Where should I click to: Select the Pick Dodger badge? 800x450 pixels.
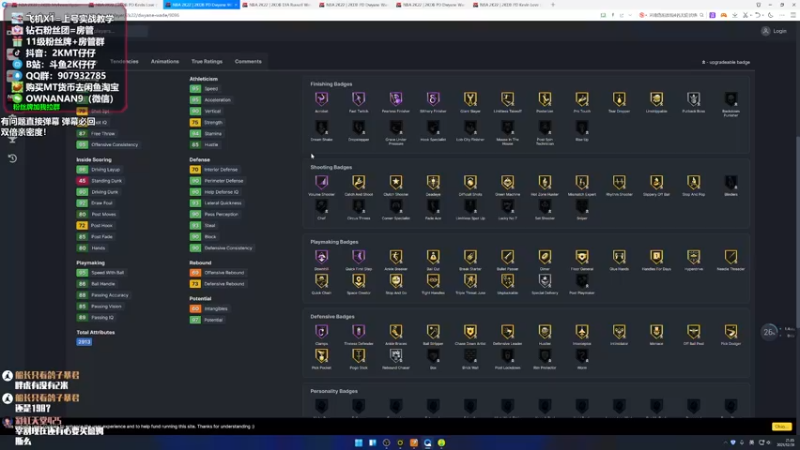pyautogui.click(x=731, y=331)
